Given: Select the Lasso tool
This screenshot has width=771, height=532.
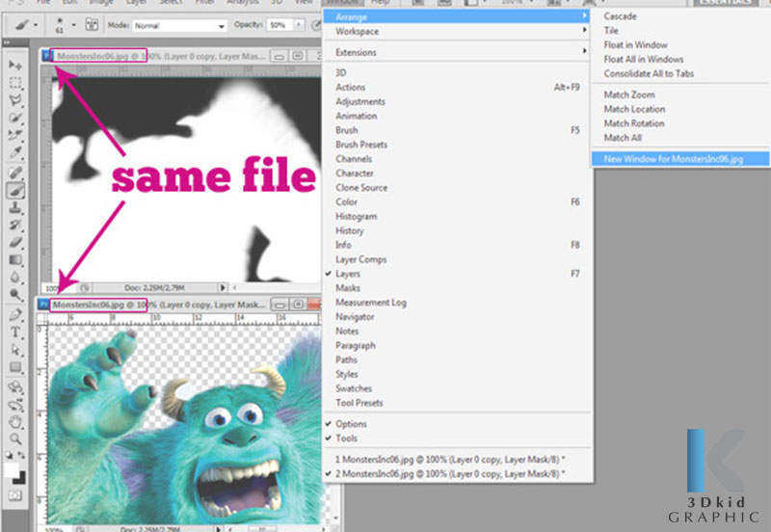Looking at the screenshot, I should [15, 100].
